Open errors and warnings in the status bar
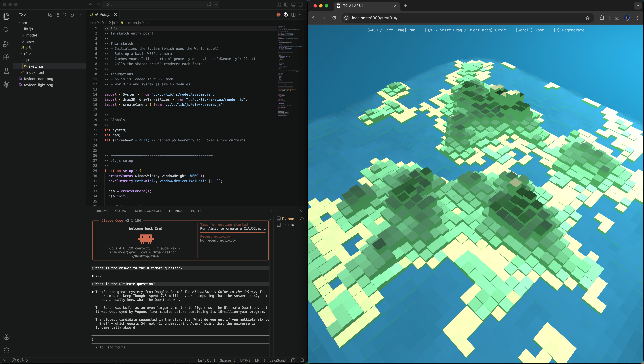This screenshot has height=364, width=644. click(20, 360)
